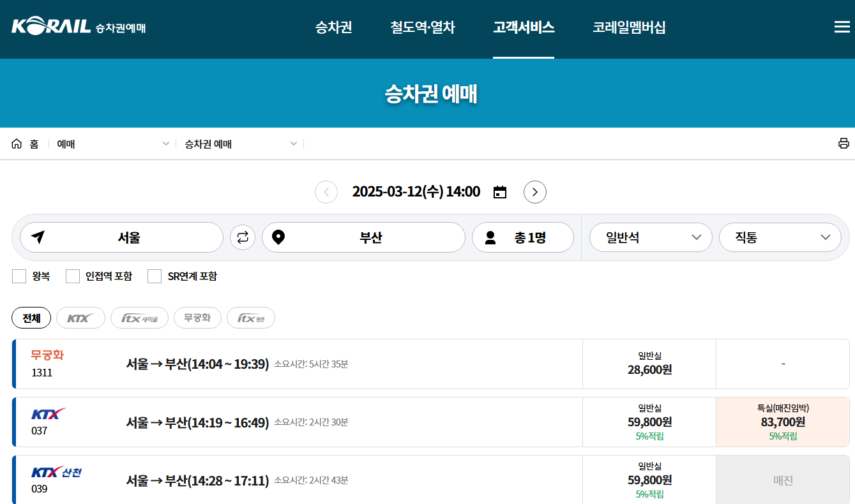855x504 pixels.
Task: Click the KTX logo of train 037
Action: [49, 414]
